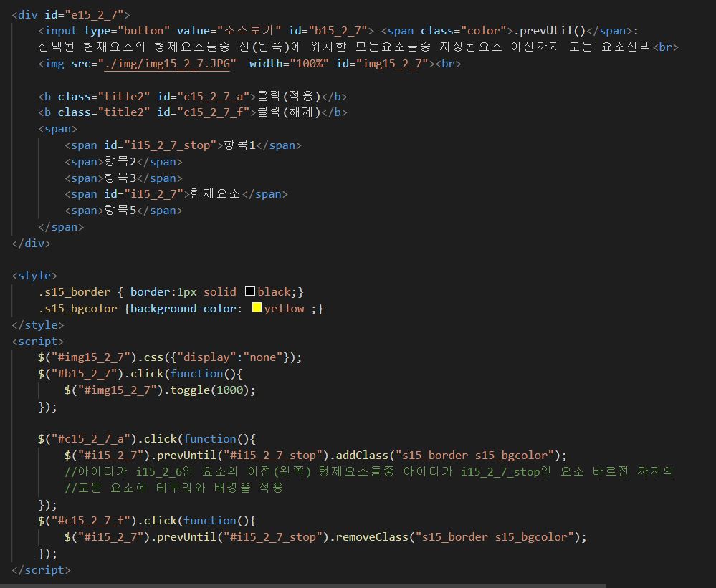Click the .s15_bgcolor selector name
The width and height of the screenshot is (716, 588).
[77, 309]
